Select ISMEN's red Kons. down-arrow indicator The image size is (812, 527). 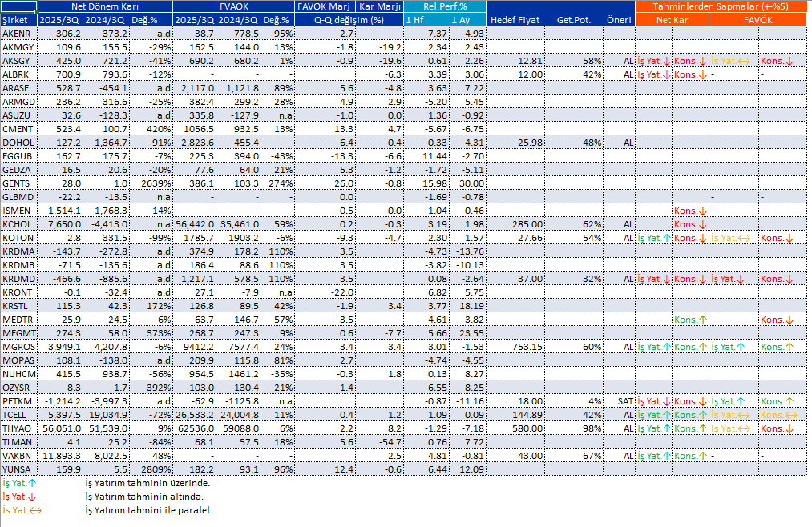pos(689,211)
